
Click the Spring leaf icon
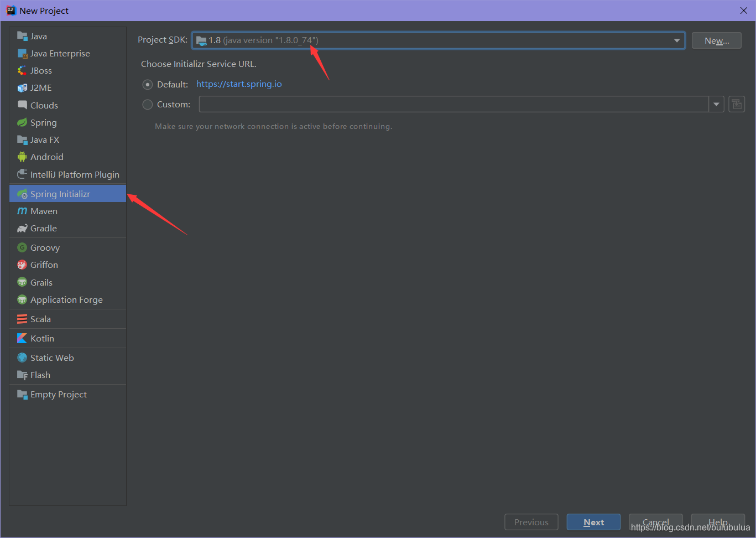click(x=22, y=122)
